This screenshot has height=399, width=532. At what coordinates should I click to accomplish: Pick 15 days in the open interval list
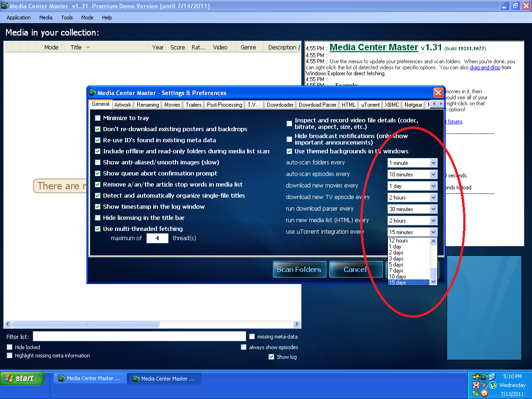409,283
